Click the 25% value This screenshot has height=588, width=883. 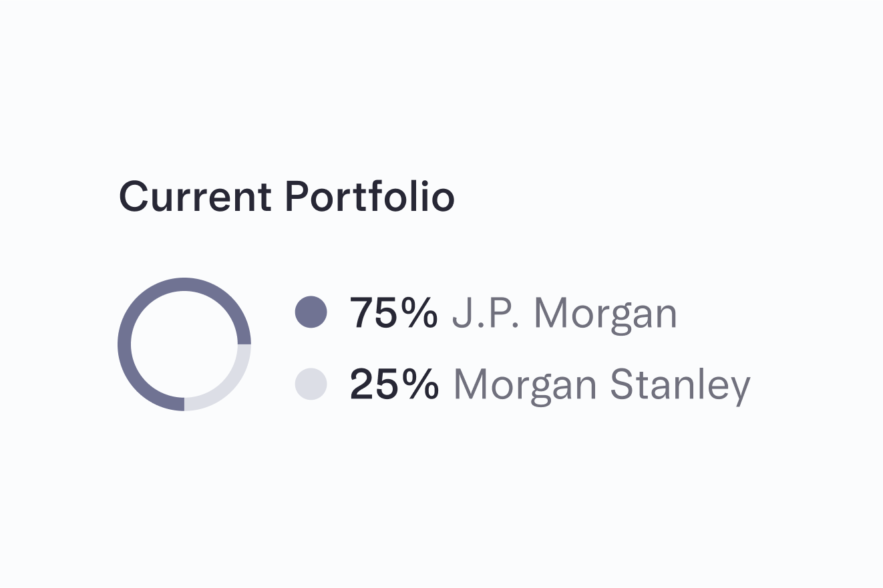393,385
